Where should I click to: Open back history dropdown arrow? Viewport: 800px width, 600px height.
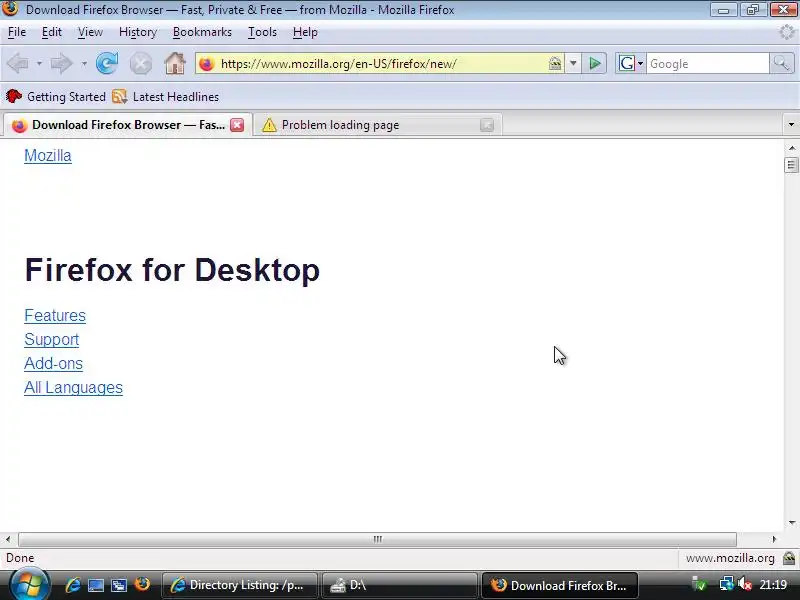[x=39, y=64]
